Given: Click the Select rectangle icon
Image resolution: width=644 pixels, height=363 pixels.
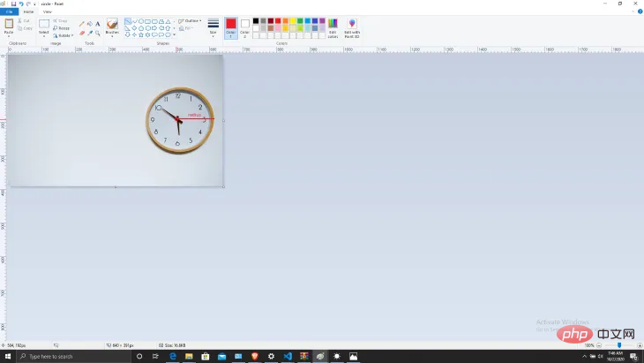Looking at the screenshot, I should tap(44, 24).
